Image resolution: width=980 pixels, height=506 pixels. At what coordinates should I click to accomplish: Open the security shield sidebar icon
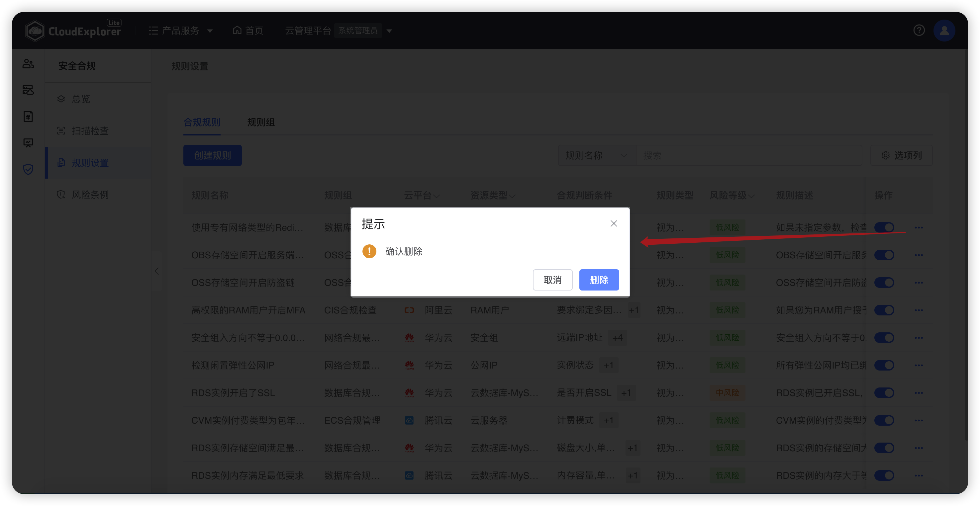[x=28, y=169]
